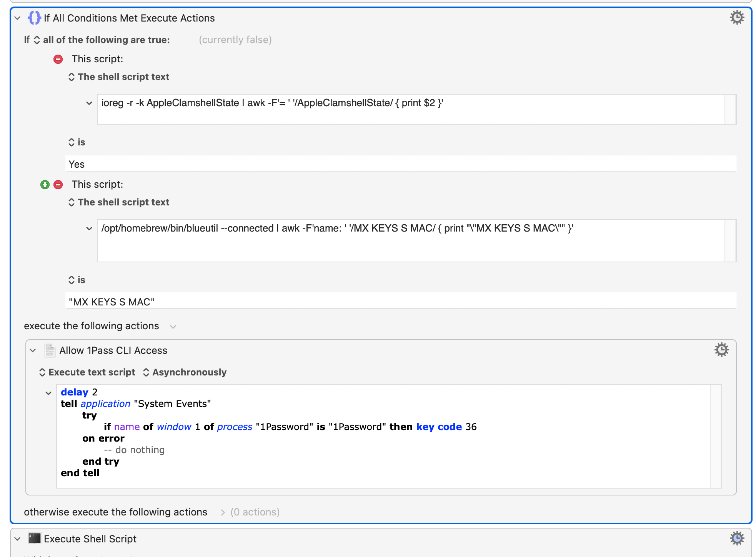Click 'key code 36' in the script
The height and width of the screenshot is (557, 756).
point(446,427)
